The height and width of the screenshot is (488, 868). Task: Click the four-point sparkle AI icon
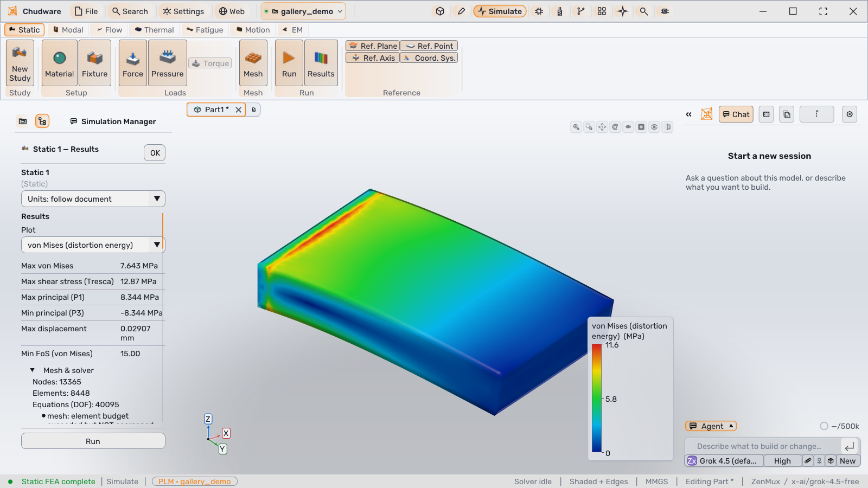[x=623, y=11]
